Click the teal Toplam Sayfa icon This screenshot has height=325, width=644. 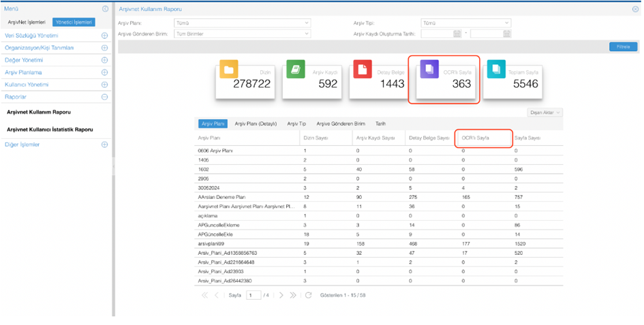(496, 69)
